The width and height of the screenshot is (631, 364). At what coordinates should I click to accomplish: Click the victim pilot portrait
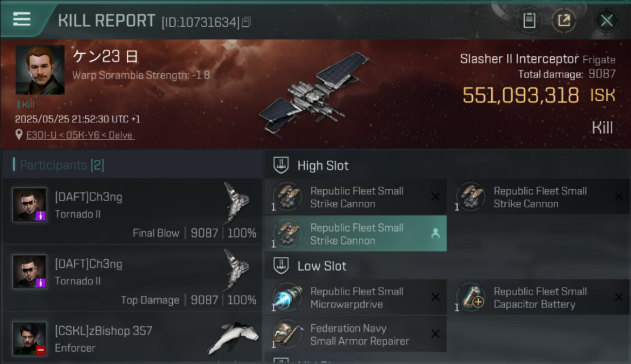click(40, 70)
